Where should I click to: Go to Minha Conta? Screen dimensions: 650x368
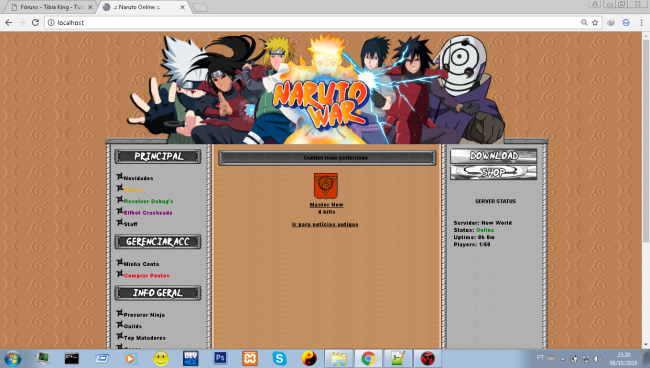141,264
